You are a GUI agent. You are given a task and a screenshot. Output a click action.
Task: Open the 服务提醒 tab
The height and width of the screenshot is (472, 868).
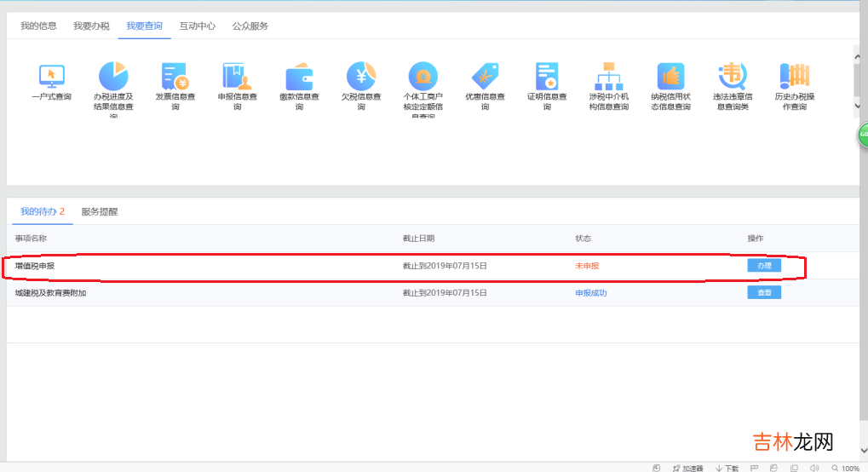click(100, 211)
